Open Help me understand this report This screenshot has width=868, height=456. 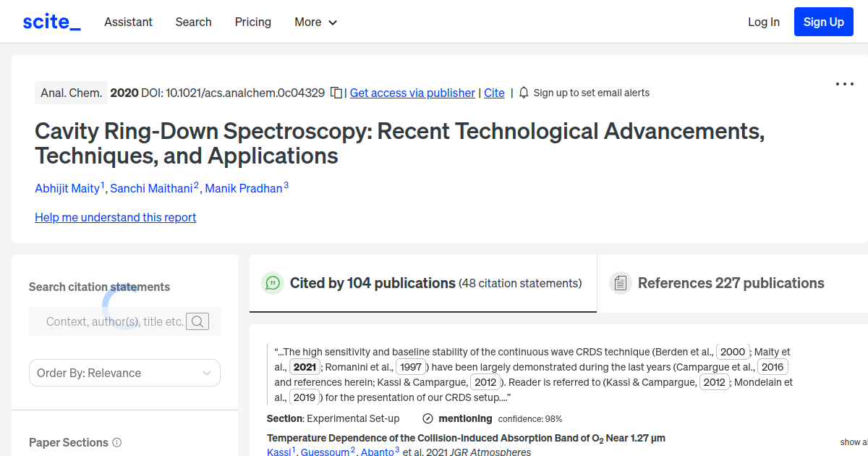click(x=115, y=217)
